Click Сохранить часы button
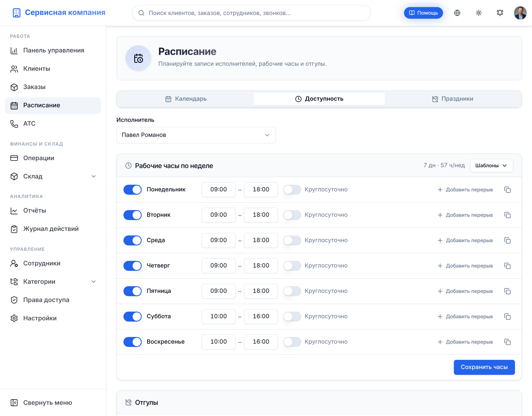Image resolution: width=532 pixels, height=416 pixels. tap(484, 367)
